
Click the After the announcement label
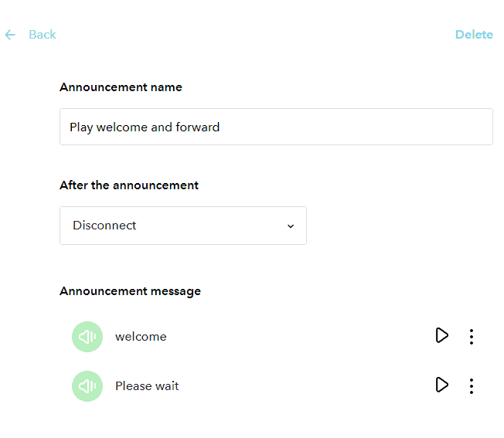129,185
